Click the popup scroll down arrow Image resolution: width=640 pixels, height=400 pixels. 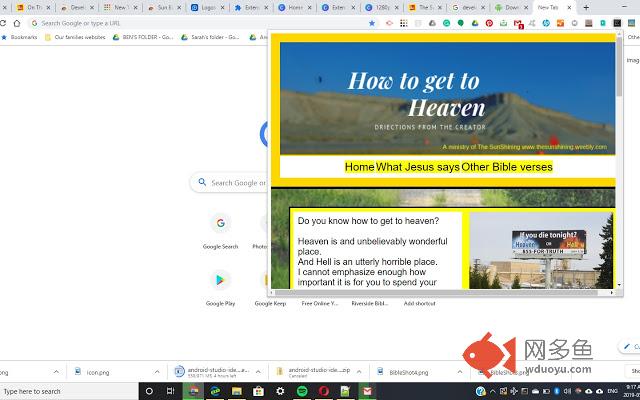[x=619, y=285]
